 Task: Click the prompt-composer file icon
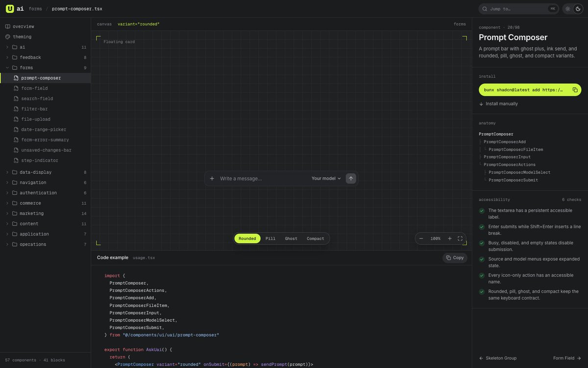coord(16,78)
